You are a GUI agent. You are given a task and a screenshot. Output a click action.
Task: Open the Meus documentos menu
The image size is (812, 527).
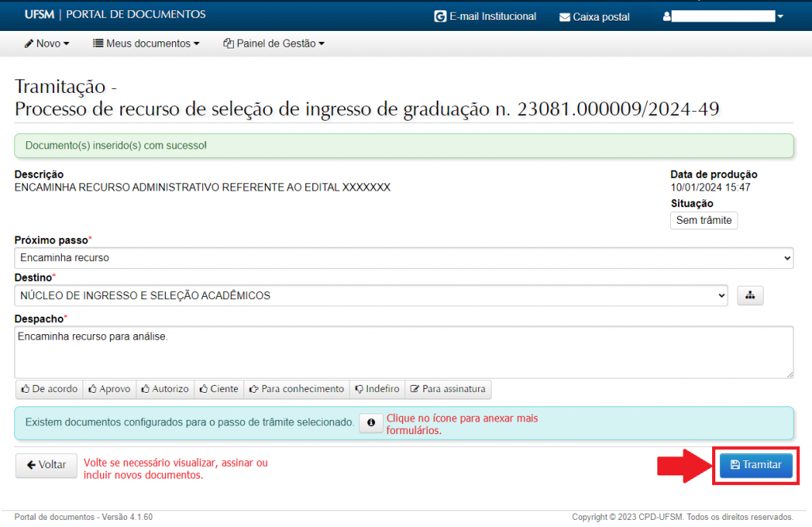coord(146,44)
